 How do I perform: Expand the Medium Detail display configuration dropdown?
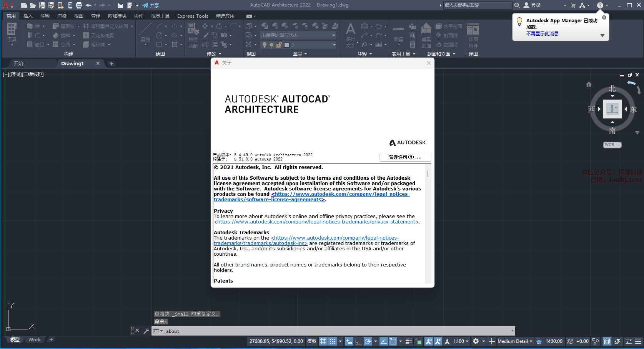pyautogui.click(x=515, y=341)
